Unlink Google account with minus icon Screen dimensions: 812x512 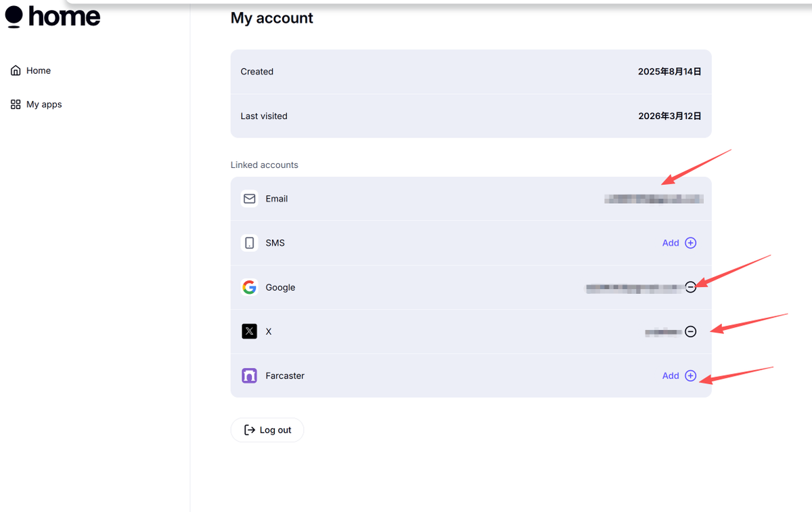(x=690, y=287)
